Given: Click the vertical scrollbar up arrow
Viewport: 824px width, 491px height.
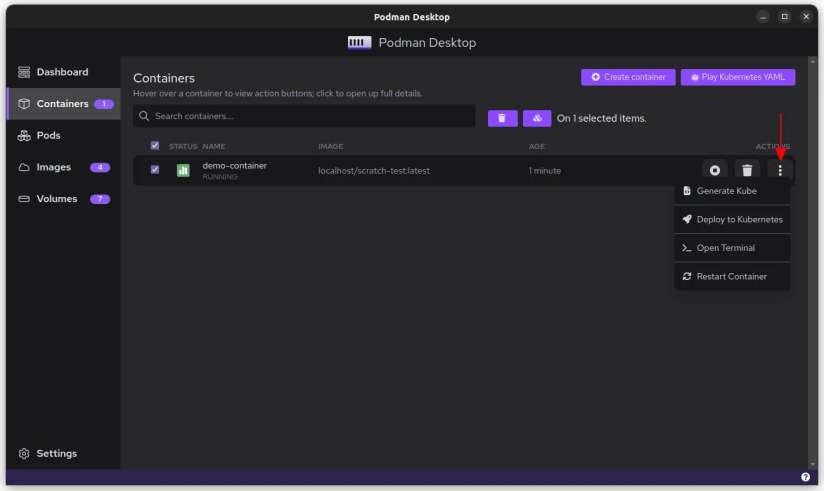Looking at the screenshot, I should pyautogui.click(x=812, y=61).
